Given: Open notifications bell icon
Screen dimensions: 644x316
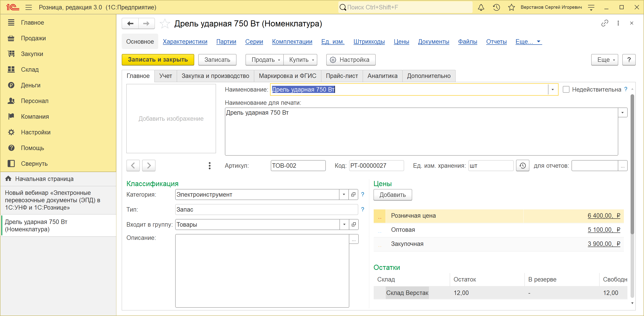Looking at the screenshot, I should (x=481, y=7).
